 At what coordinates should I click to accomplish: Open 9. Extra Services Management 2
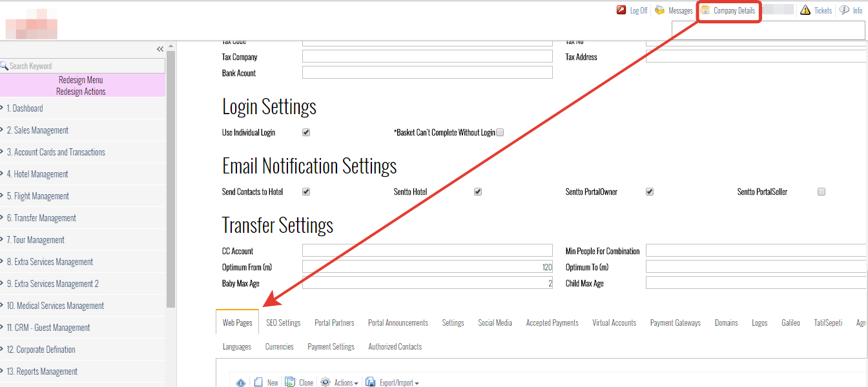pyautogui.click(x=52, y=284)
